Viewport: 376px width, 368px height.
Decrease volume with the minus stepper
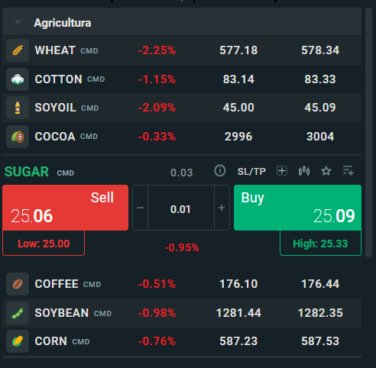(140, 208)
